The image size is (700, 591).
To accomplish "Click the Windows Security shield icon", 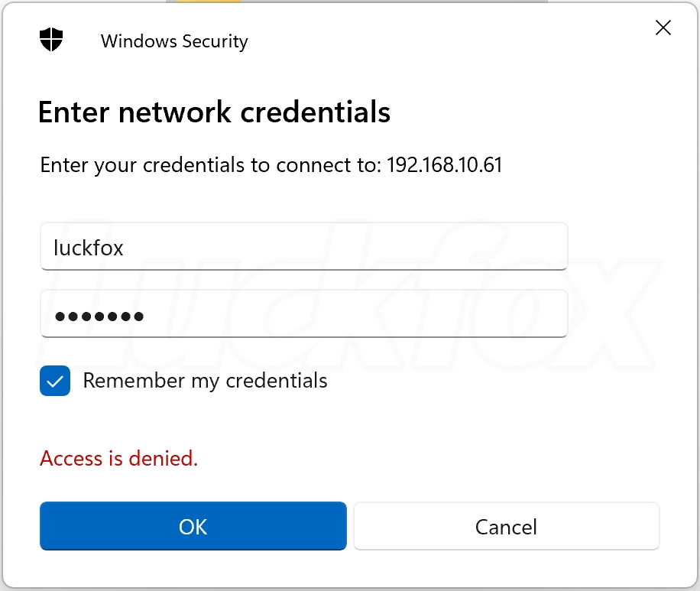I will 51,40.
